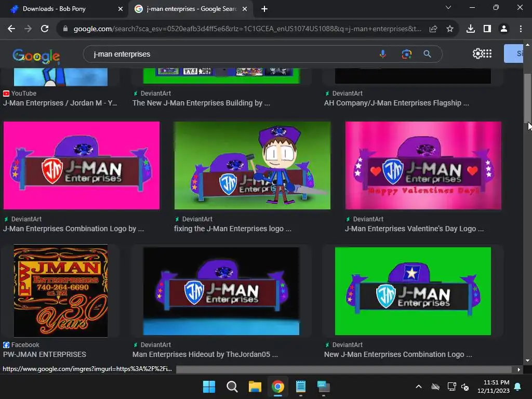Screen dimensions: 532x399
Task: Open Man Enterprises Hideout by TheJordan05 link
Action: point(205,354)
